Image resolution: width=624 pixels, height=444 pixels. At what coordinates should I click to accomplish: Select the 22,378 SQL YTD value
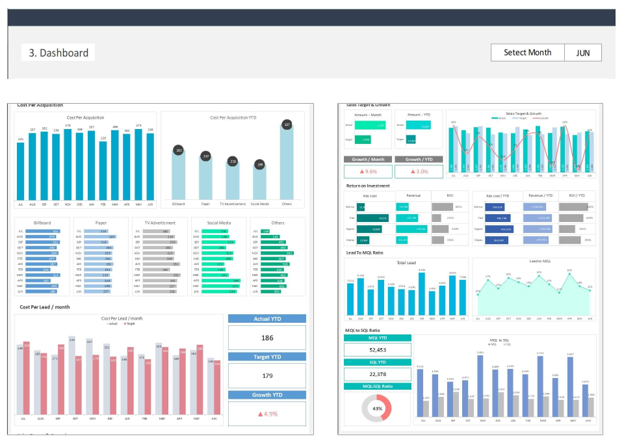coord(377,374)
